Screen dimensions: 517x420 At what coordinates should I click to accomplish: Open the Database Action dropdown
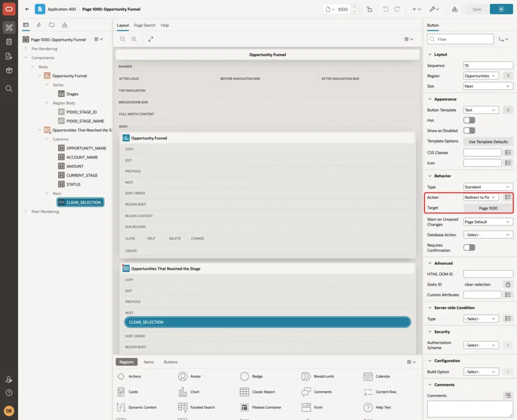(x=488, y=235)
